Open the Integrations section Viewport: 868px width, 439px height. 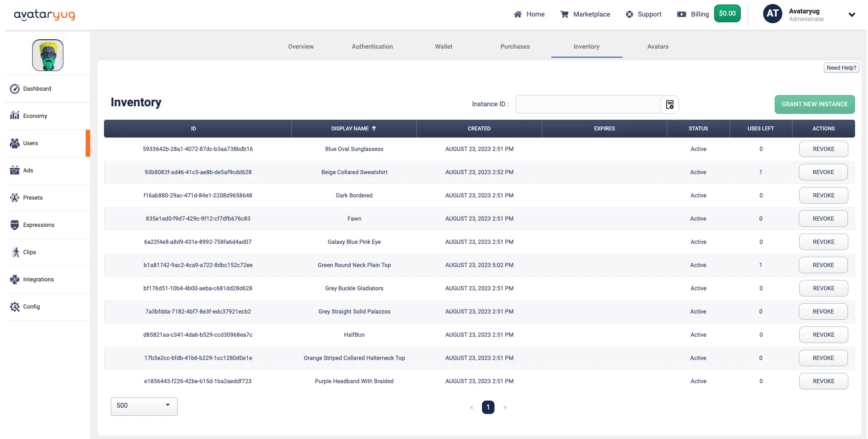click(x=38, y=279)
